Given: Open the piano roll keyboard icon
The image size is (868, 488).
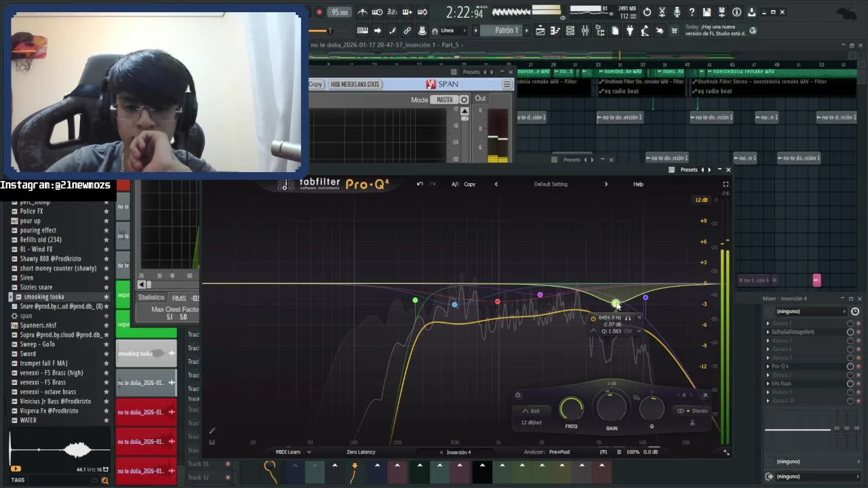Looking at the screenshot, I should (x=362, y=30).
